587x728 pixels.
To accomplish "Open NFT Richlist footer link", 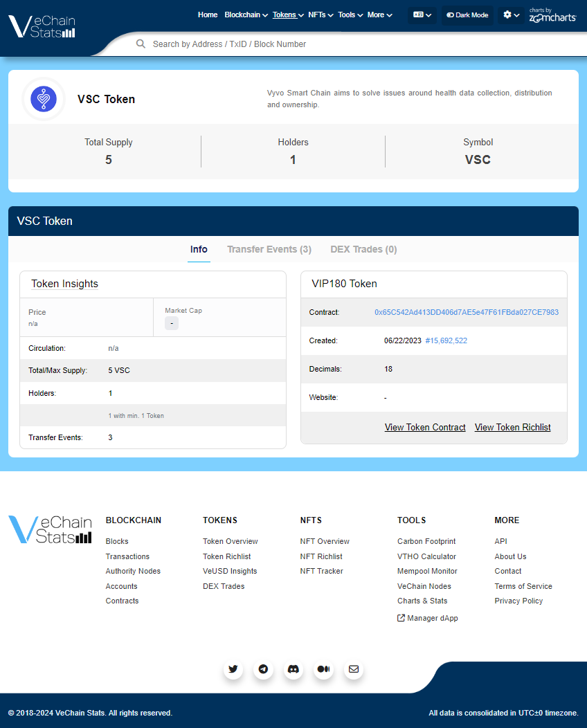I will click(321, 556).
